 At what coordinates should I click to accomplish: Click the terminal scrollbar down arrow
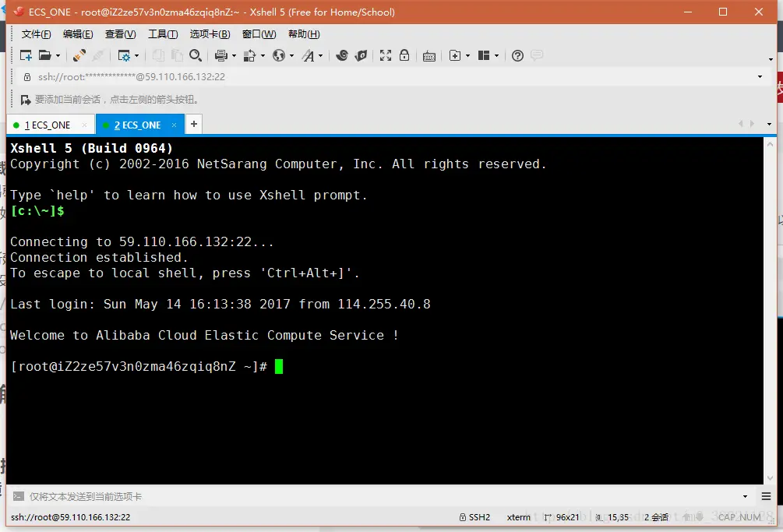coord(770,477)
